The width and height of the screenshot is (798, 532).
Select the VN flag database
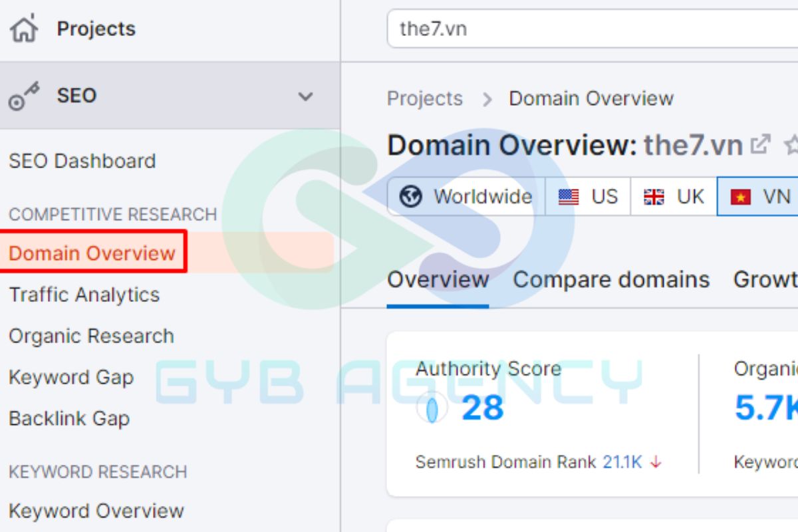point(758,197)
